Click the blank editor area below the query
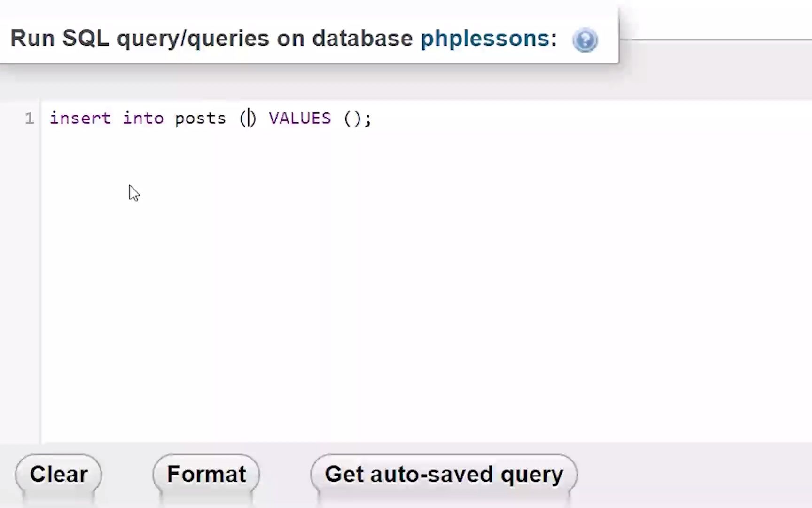 coord(376,282)
